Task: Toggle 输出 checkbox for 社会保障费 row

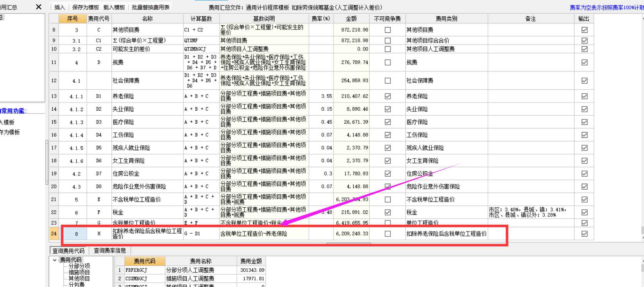Action: pyautogui.click(x=585, y=80)
